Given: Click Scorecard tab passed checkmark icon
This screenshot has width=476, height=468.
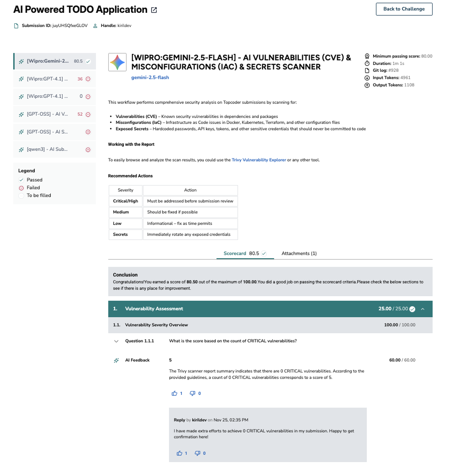Looking at the screenshot, I should (264, 254).
